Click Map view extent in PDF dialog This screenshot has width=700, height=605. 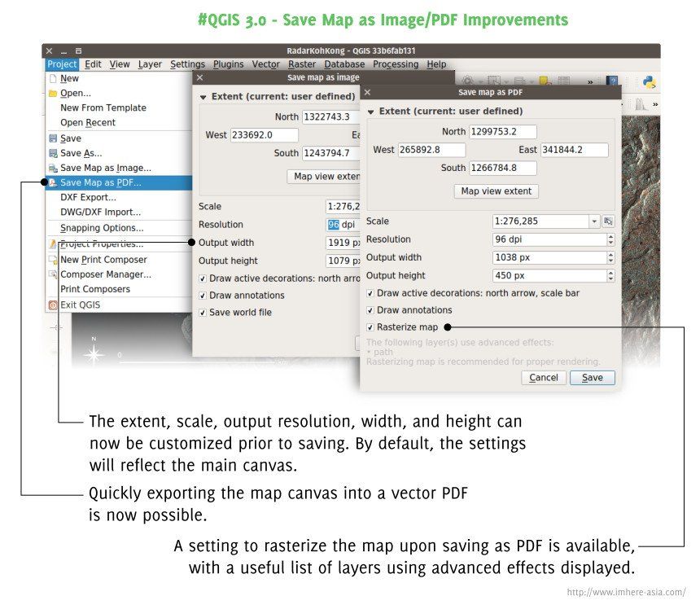click(x=496, y=191)
